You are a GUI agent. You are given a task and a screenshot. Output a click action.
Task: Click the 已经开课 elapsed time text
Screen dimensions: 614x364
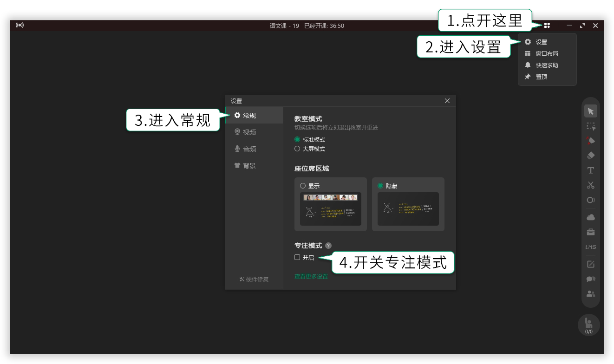pyautogui.click(x=324, y=26)
